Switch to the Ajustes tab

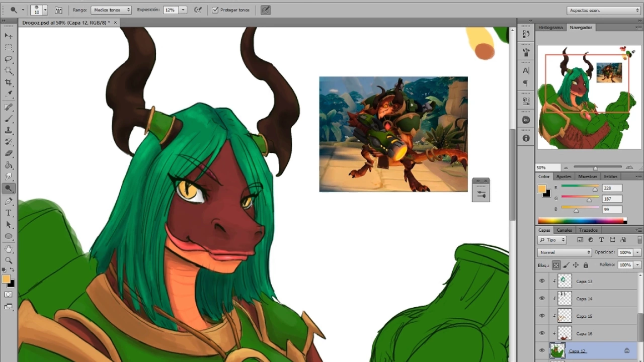563,176
